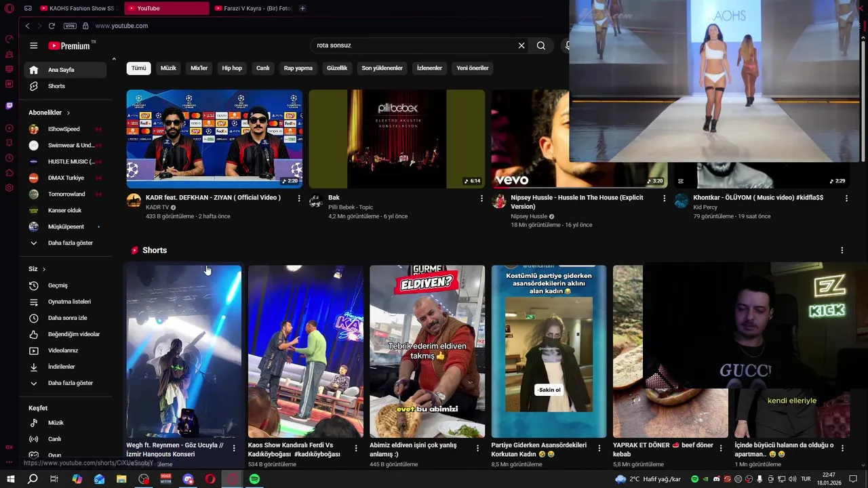Switch to Farazi V Kayra tab
868x488 pixels.
(253, 8)
